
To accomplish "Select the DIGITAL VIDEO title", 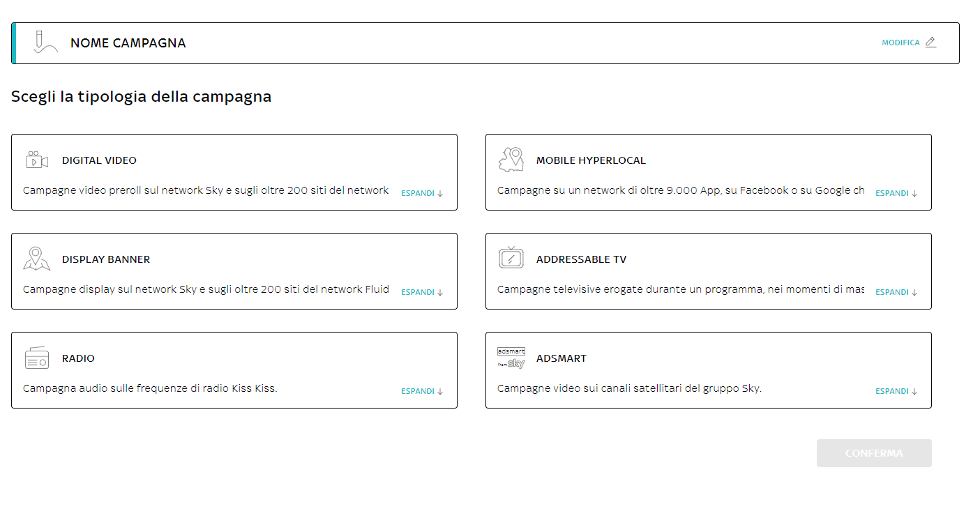I will pos(99,160).
